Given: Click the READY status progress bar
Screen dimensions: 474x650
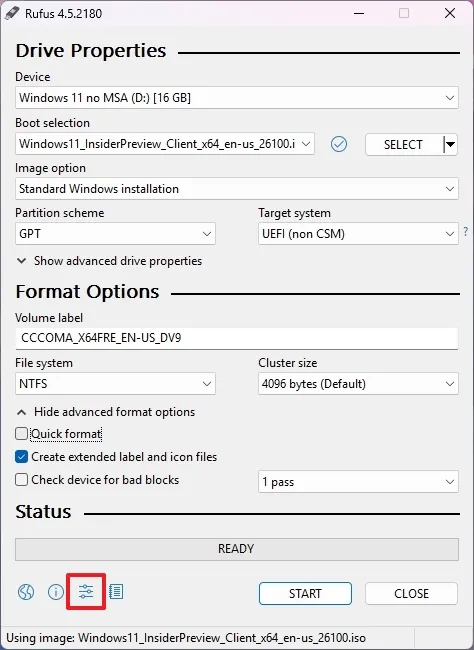Looking at the screenshot, I should (x=237, y=549).
